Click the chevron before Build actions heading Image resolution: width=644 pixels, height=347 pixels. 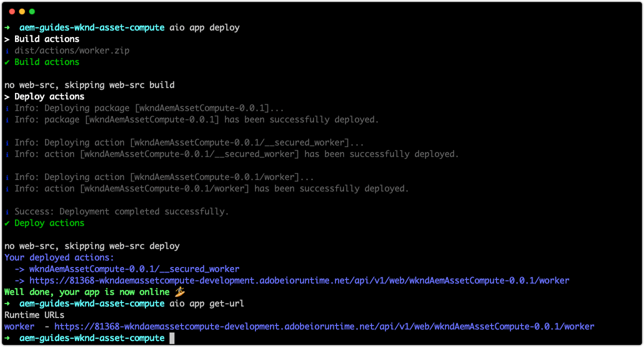coord(6,39)
